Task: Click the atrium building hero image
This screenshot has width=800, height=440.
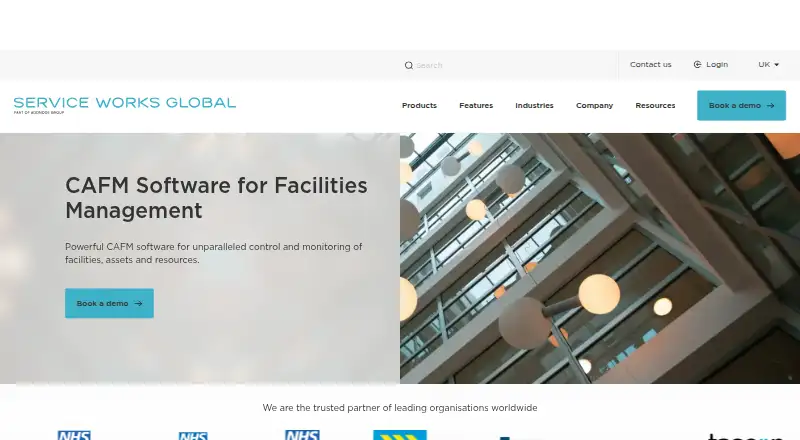Action: (600, 258)
